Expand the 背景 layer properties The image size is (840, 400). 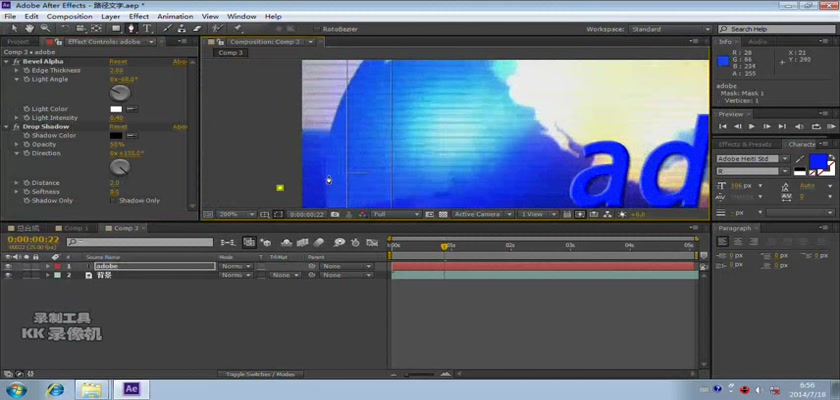[x=48, y=275]
